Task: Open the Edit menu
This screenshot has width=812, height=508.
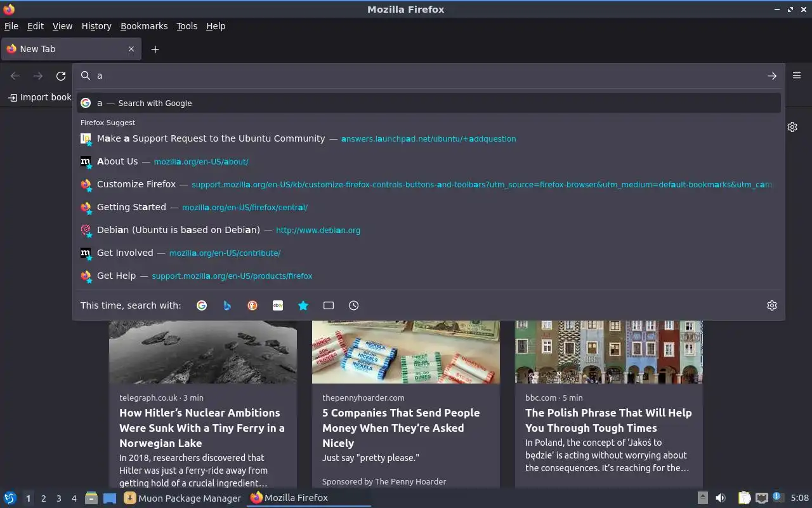Action: [x=36, y=26]
